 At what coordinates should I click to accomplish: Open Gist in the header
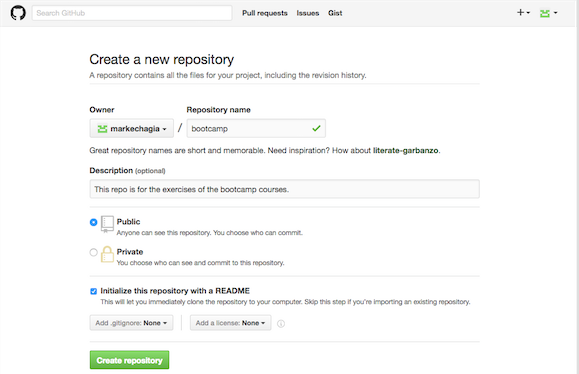[x=335, y=13]
